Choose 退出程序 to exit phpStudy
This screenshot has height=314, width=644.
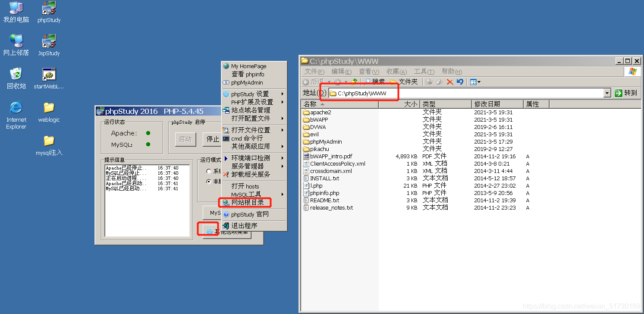254,226
